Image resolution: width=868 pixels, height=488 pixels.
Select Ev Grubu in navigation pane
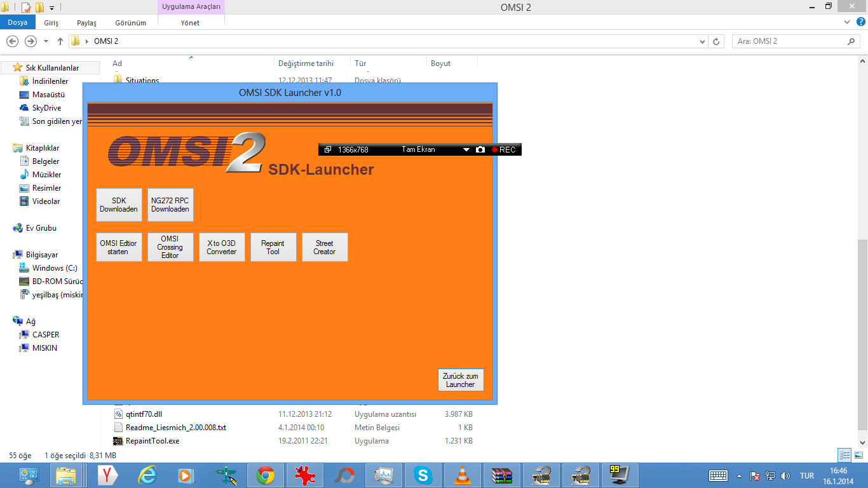[x=41, y=228]
